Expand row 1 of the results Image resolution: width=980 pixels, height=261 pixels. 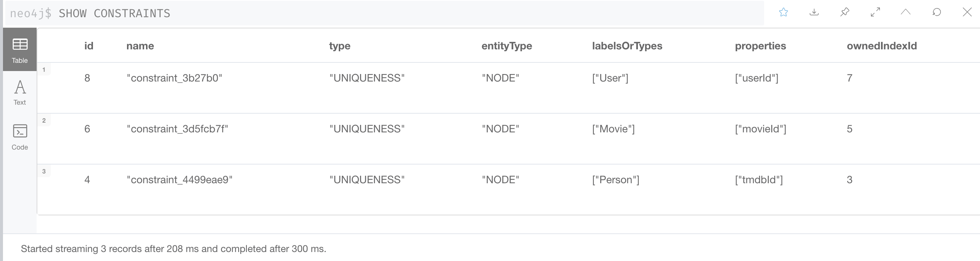click(44, 70)
